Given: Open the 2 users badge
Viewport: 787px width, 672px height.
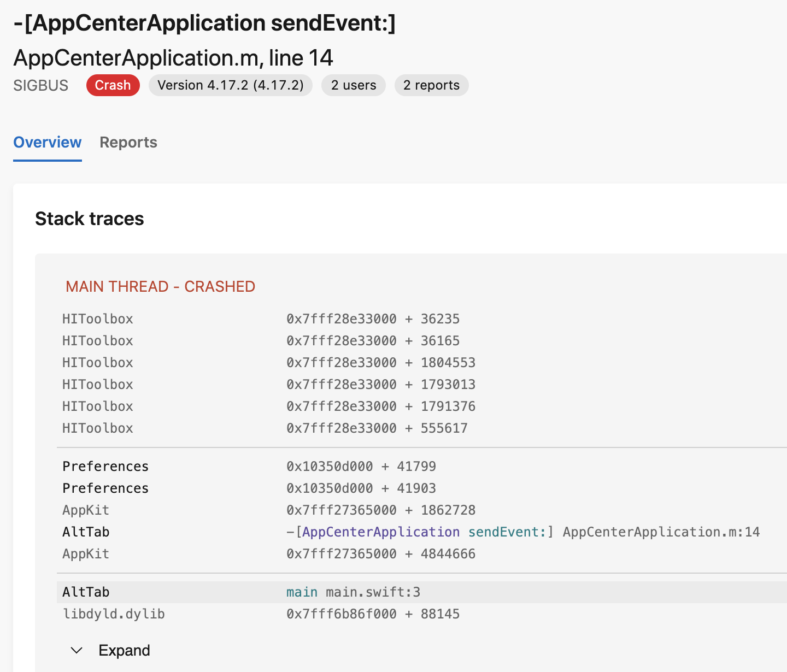Looking at the screenshot, I should point(353,85).
